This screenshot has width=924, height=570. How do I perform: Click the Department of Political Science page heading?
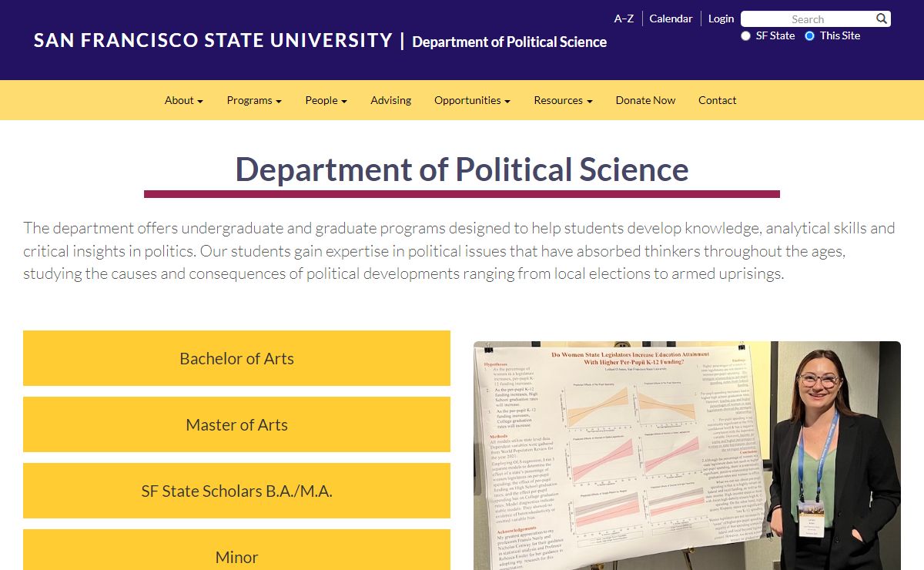462,169
